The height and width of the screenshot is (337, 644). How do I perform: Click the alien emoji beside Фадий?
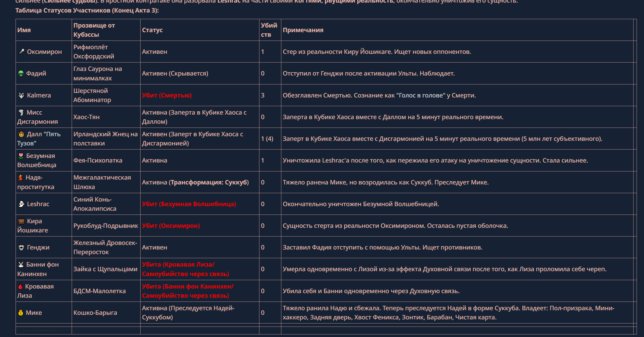[x=21, y=73]
